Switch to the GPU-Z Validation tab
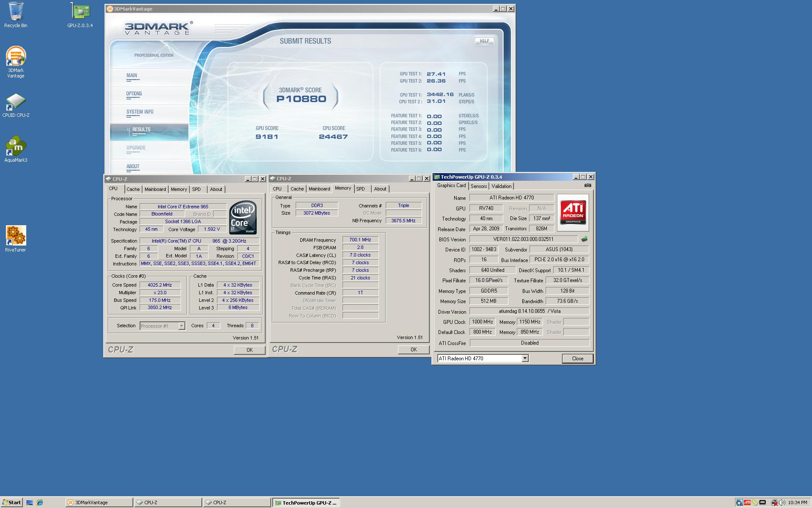This screenshot has width=812, height=508. pyautogui.click(x=502, y=186)
